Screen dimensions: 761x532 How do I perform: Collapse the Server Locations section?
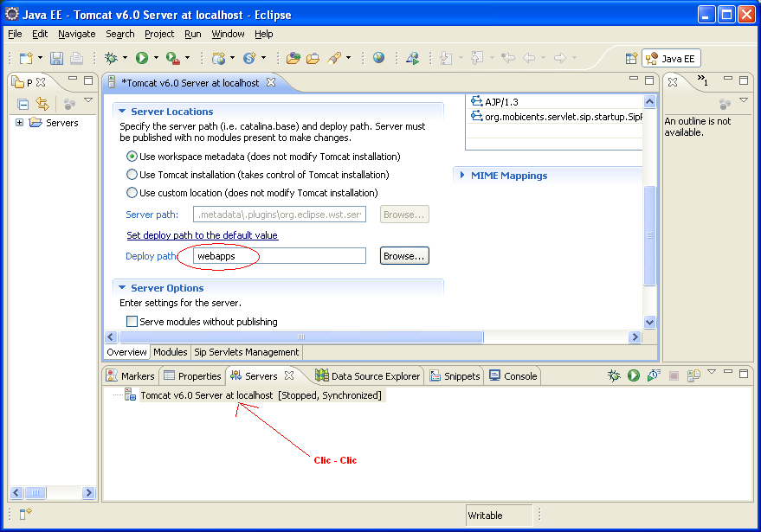pos(120,112)
